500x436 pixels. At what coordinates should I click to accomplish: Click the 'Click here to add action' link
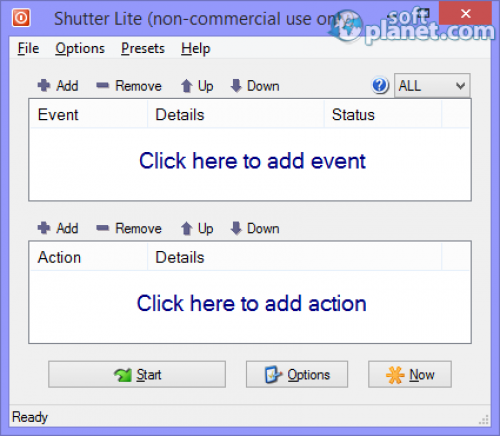tap(252, 303)
